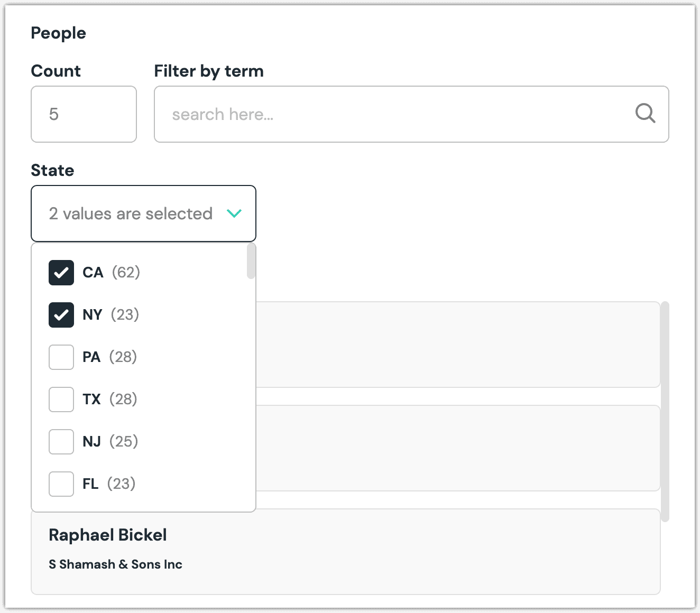
Task: Check the PA state checkbox
Action: pyautogui.click(x=61, y=357)
